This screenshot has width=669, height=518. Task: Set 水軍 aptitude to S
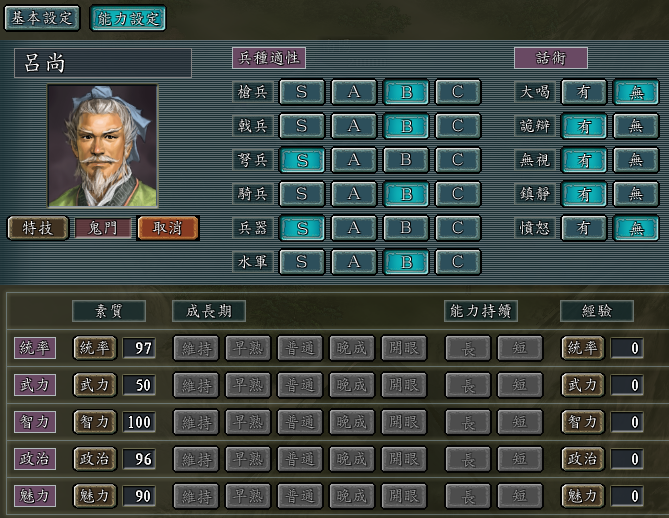coord(302,262)
